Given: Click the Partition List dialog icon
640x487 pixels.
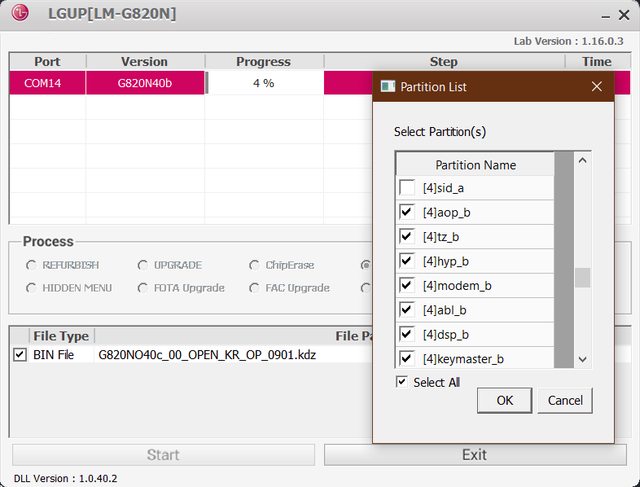Looking at the screenshot, I should [388, 87].
